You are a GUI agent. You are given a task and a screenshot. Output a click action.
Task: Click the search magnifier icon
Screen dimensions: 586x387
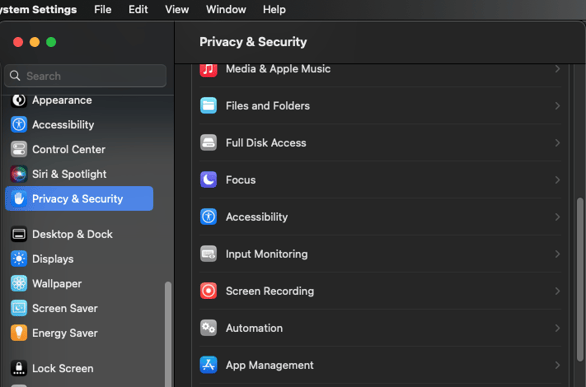(x=15, y=76)
